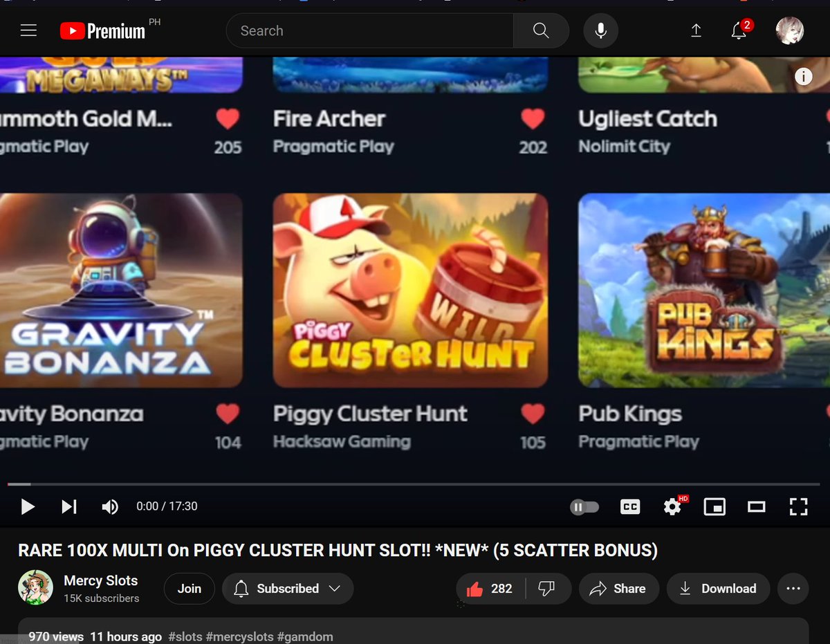The width and height of the screenshot is (830, 644).
Task: Expand the Subscribed notification dropdown
Action: (x=288, y=589)
